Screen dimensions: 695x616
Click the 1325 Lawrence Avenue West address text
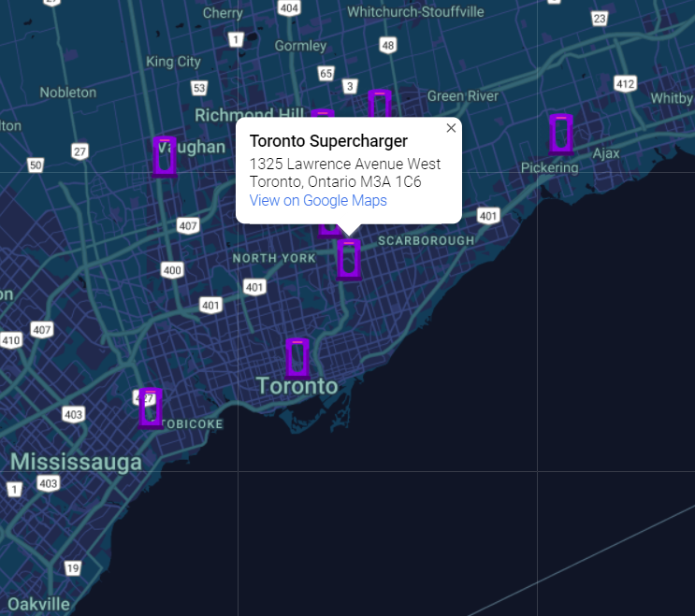click(x=345, y=164)
